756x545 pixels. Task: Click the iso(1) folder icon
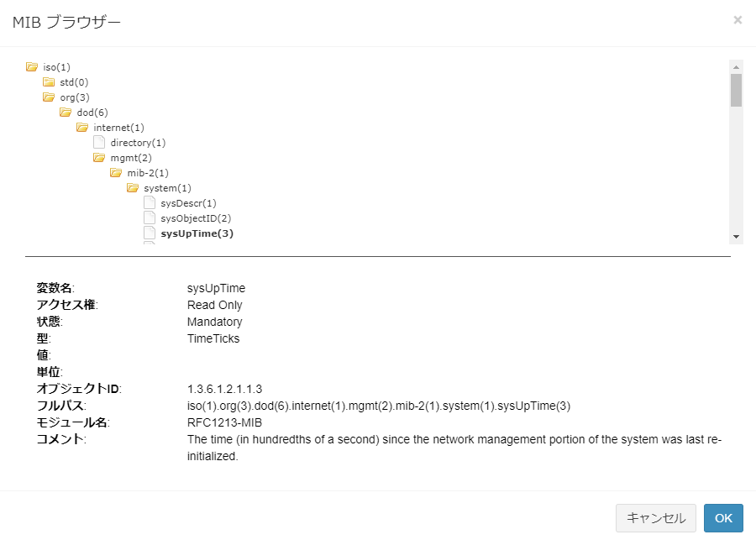tap(32, 66)
